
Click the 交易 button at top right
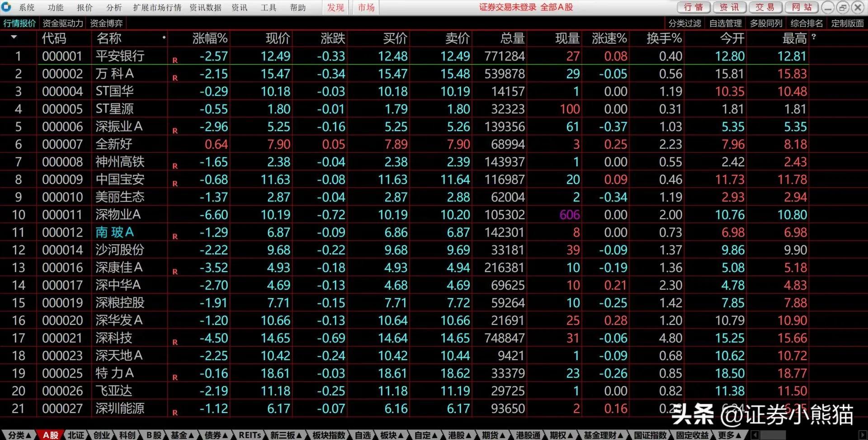click(x=765, y=7)
